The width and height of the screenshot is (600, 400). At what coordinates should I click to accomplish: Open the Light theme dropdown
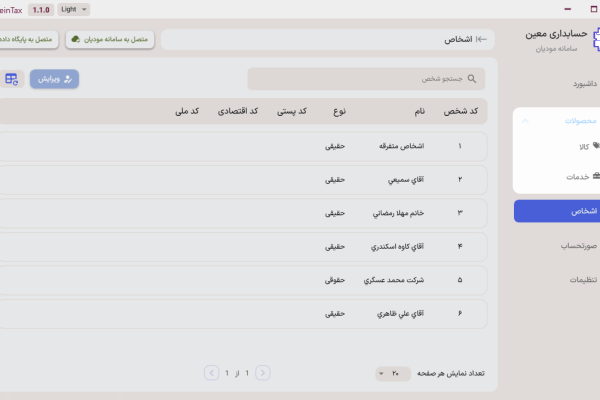(74, 9)
